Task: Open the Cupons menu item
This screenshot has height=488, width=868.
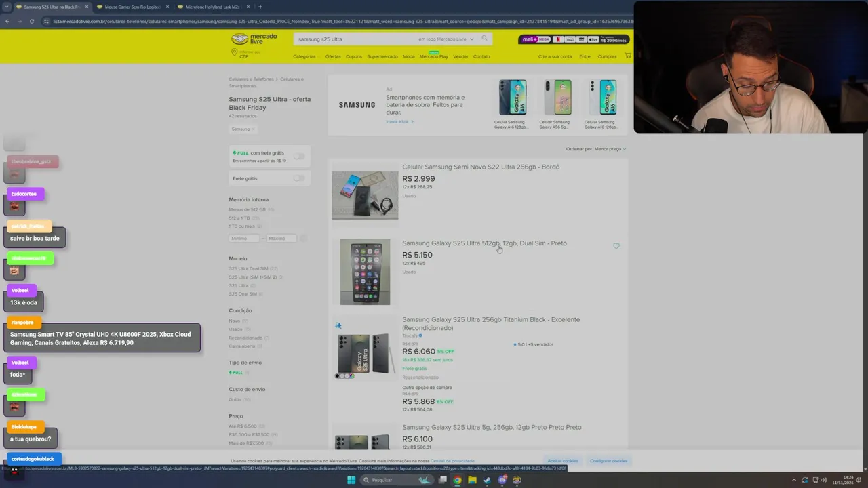Action: [354, 56]
